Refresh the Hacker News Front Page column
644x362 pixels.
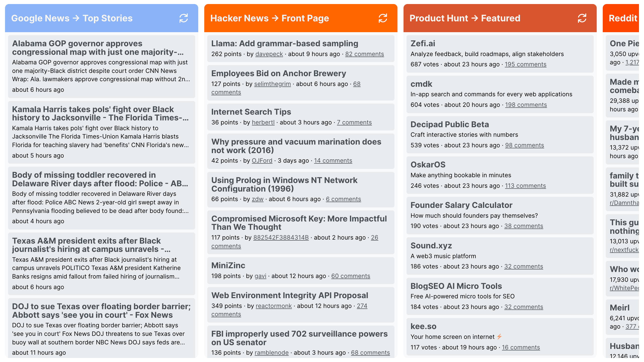click(x=383, y=18)
